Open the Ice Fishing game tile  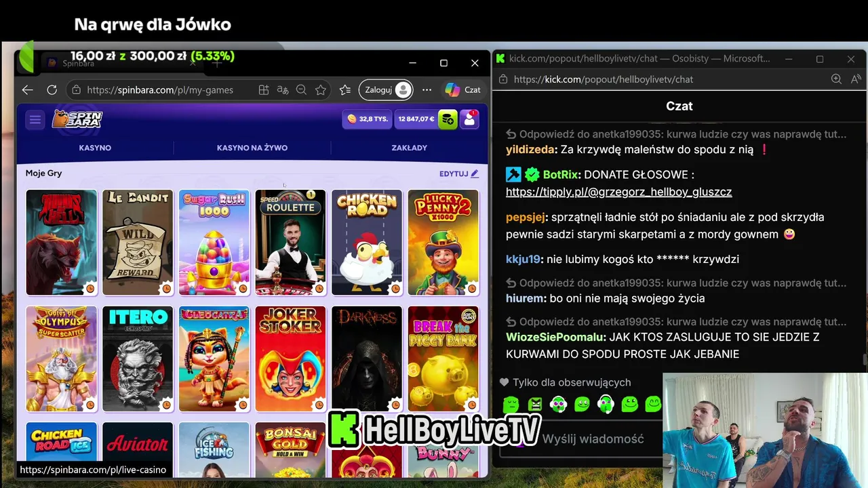coord(214,449)
